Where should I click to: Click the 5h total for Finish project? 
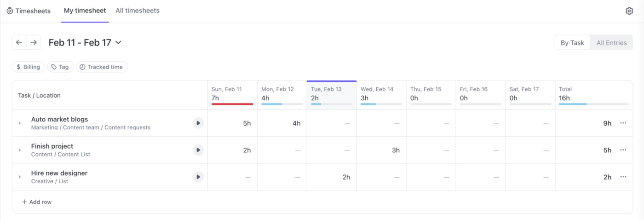coord(607,150)
